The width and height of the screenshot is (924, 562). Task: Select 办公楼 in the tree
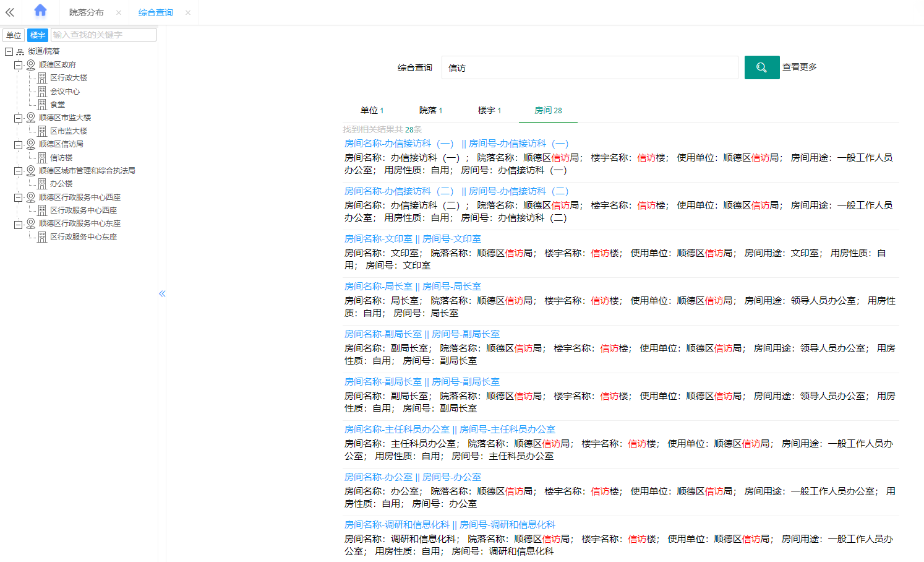click(61, 184)
